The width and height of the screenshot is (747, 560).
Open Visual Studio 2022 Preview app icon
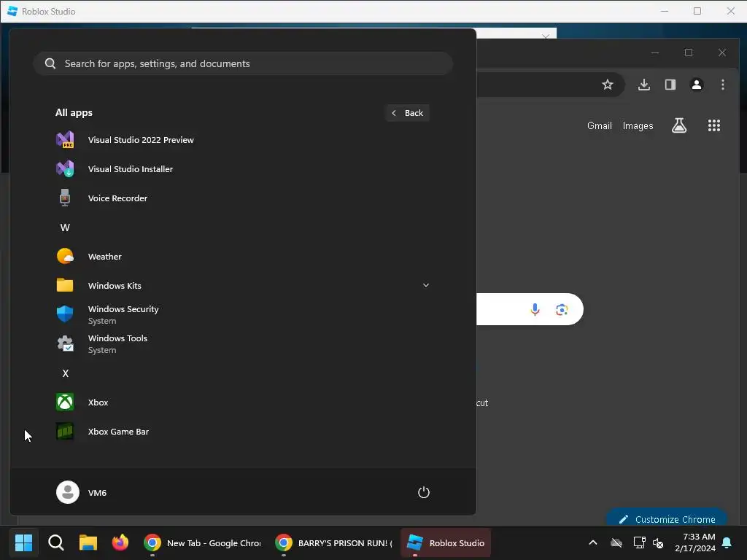(65, 139)
